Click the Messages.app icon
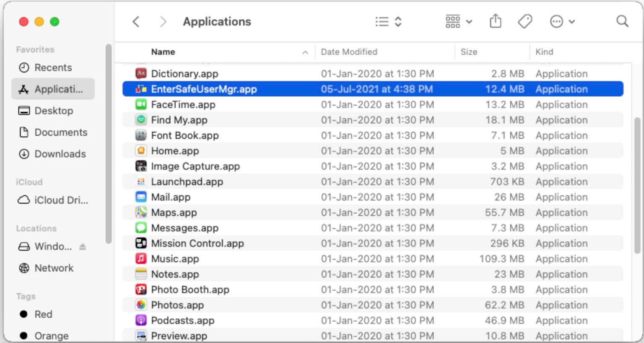 (x=141, y=228)
